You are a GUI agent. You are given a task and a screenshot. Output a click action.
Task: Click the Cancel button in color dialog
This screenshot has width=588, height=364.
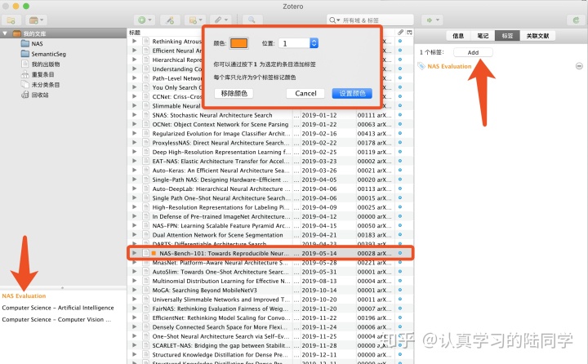coord(305,93)
